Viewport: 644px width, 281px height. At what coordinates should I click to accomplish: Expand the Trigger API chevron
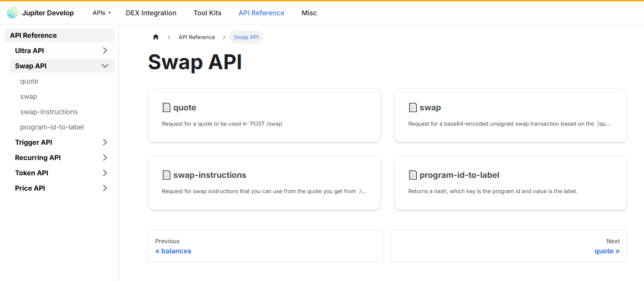pyautogui.click(x=105, y=142)
